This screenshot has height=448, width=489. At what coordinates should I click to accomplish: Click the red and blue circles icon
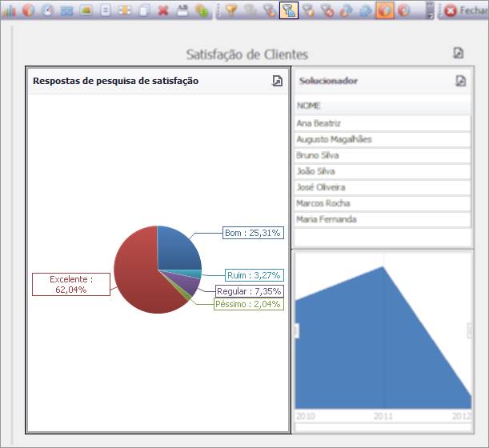pos(347,10)
